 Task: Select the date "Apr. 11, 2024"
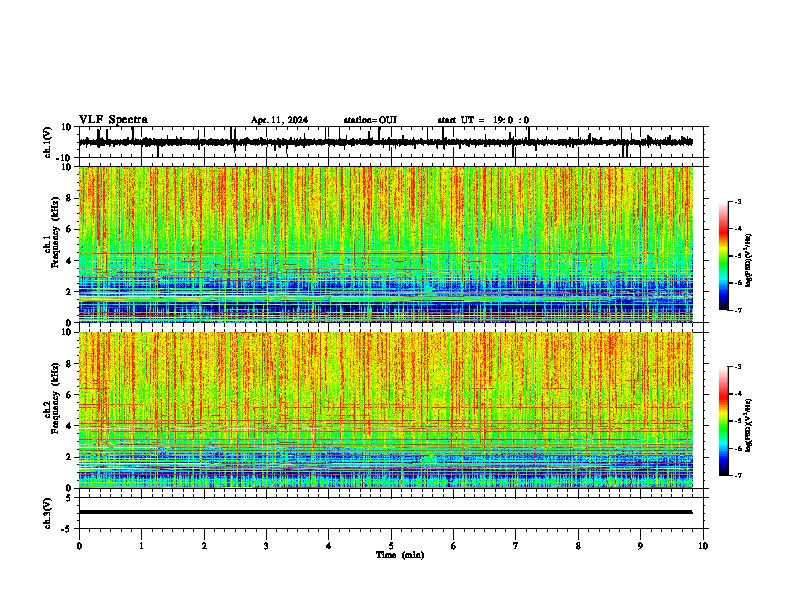click(279, 120)
